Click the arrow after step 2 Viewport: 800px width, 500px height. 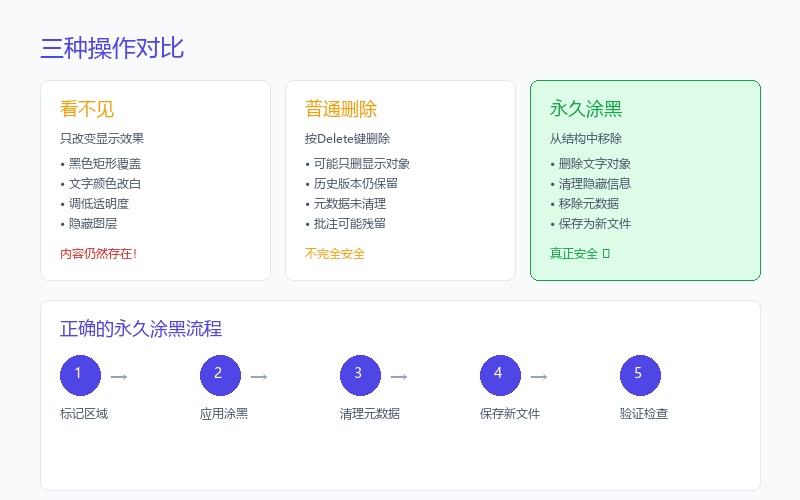tap(259, 377)
